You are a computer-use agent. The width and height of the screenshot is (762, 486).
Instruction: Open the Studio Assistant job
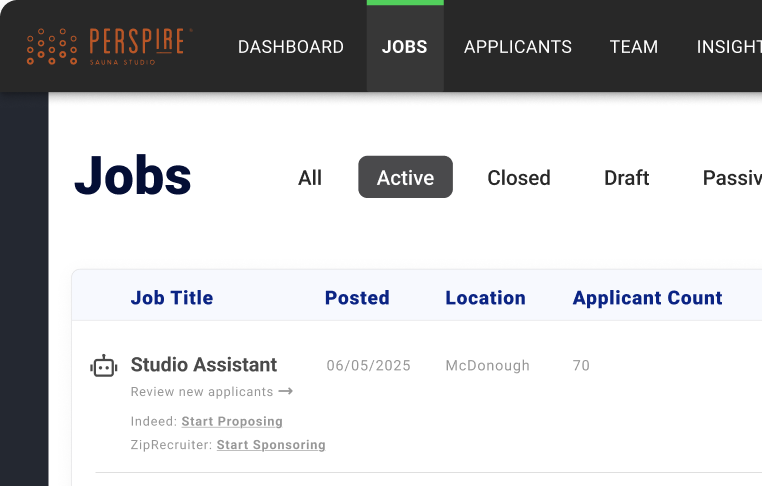click(204, 365)
